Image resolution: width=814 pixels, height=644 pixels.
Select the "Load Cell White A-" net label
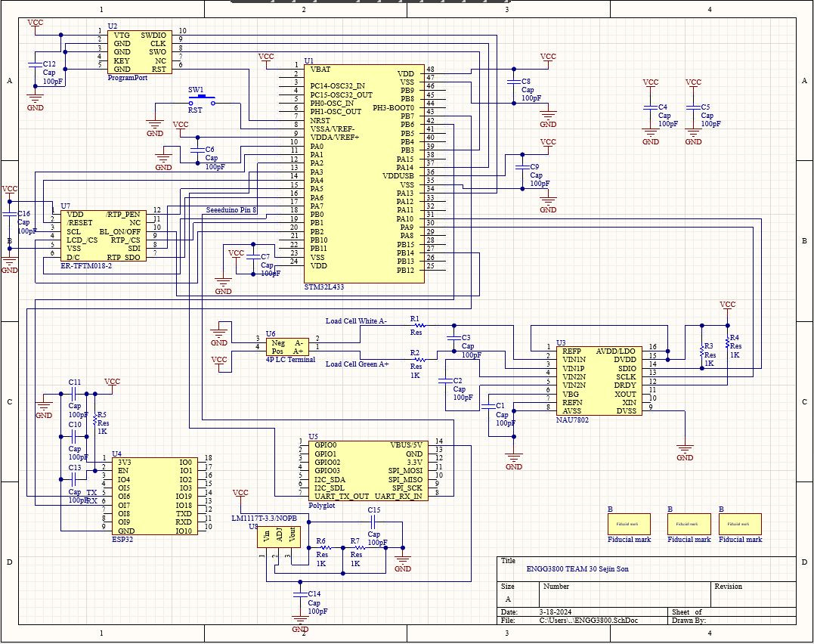356,321
